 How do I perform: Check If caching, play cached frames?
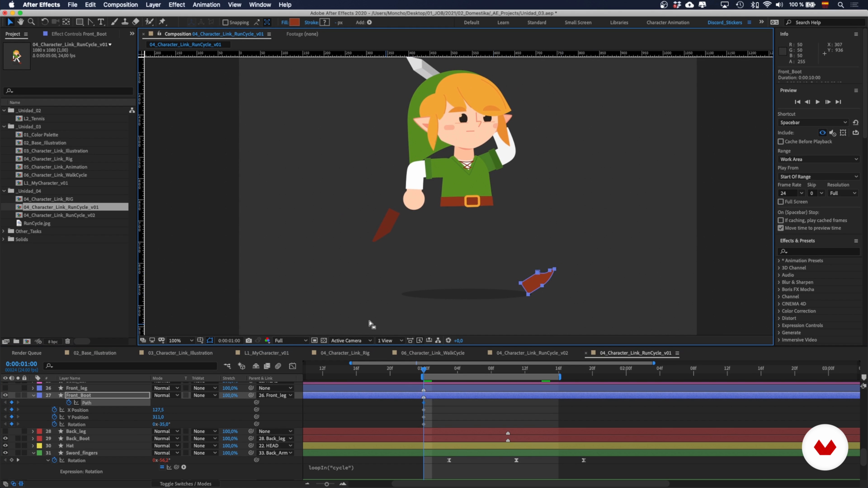pyautogui.click(x=781, y=220)
